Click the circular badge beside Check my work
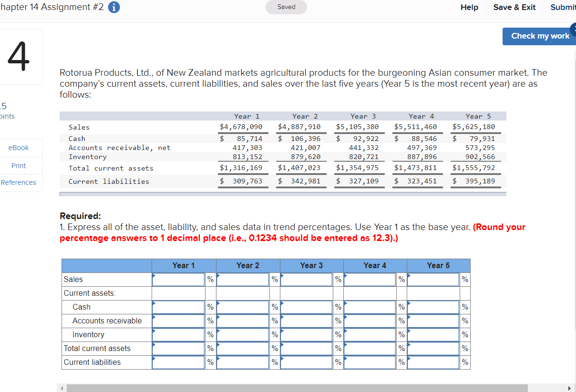Image resolution: width=576 pixels, height=392 pixels. coord(573,30)
